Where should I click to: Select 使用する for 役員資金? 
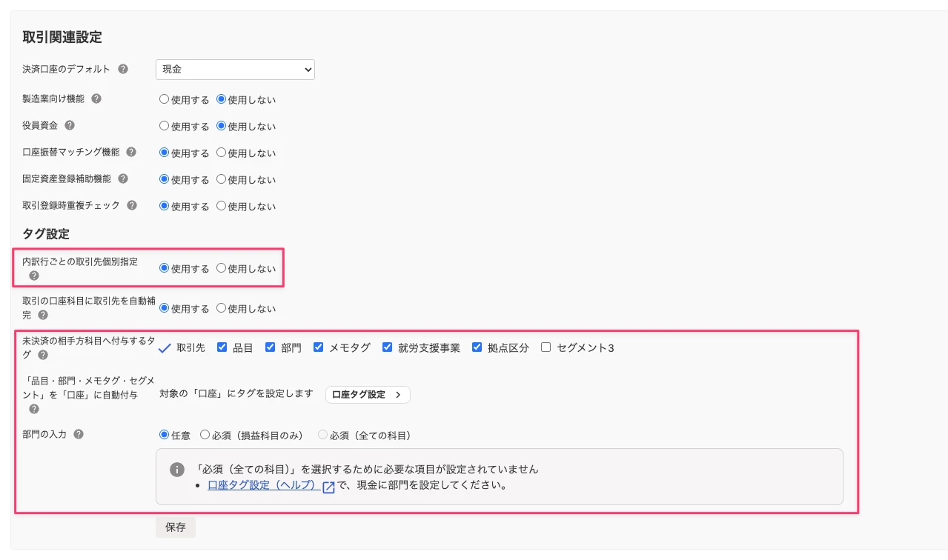click(x=165, y=126)
